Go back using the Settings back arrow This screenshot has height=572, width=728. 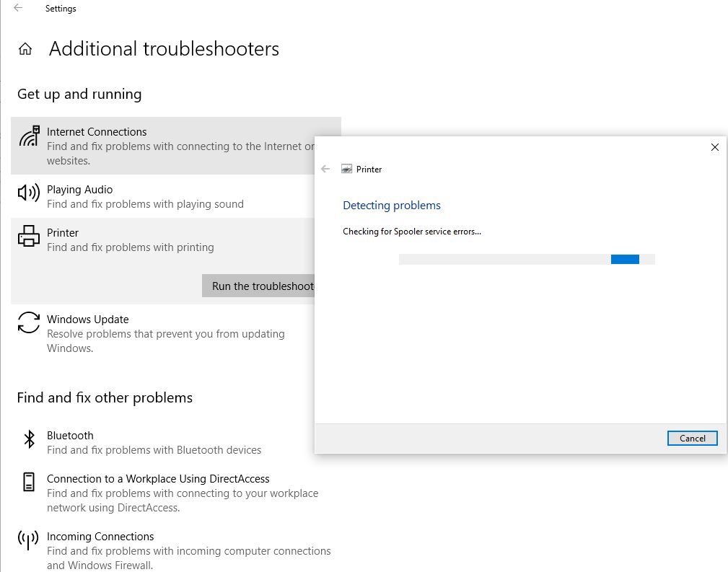click(18, 8)
